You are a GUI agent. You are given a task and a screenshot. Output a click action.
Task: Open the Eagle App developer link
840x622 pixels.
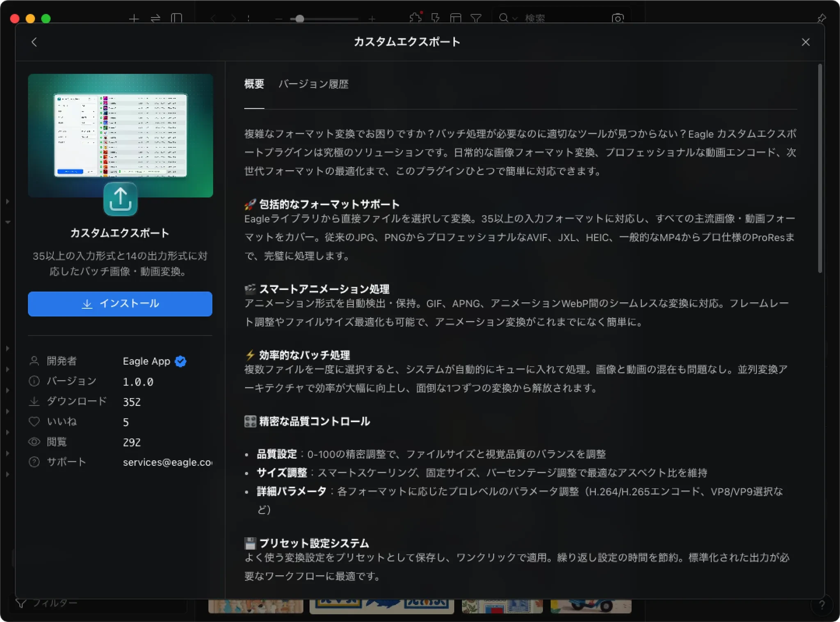click(146, 361)
